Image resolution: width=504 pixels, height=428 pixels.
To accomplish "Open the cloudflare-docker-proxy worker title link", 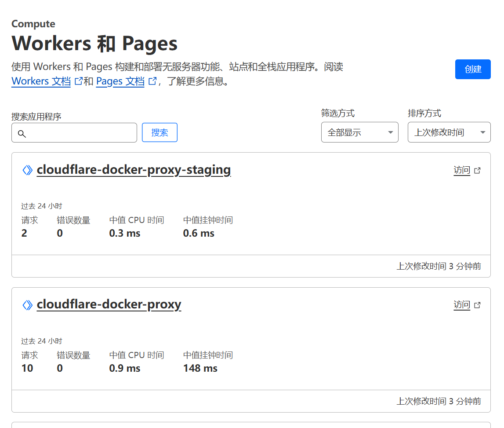I will [x=109, y=304].
